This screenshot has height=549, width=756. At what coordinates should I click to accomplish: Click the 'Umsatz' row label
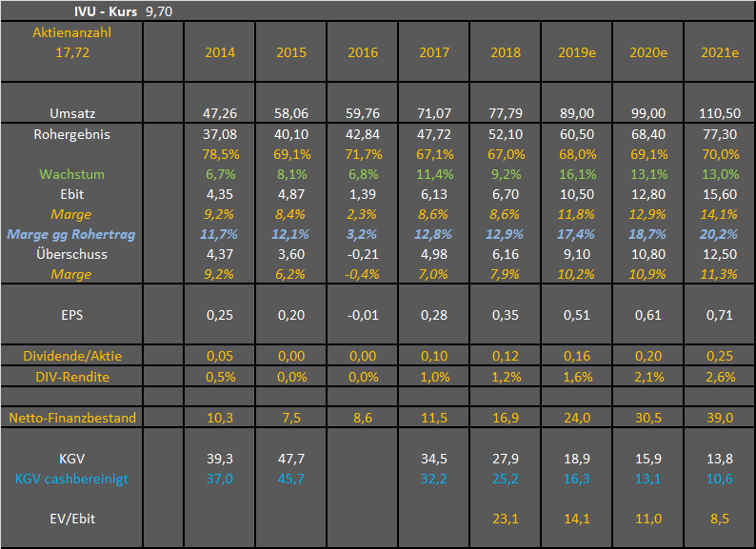[x=72, y=113]
